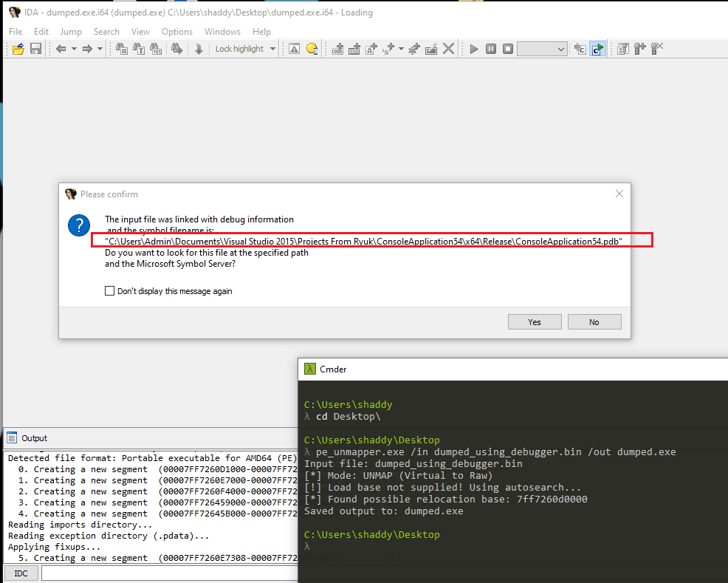Click Yes in the Please confirm dialog
Viewport: 728px width, 583px height.
535,322
